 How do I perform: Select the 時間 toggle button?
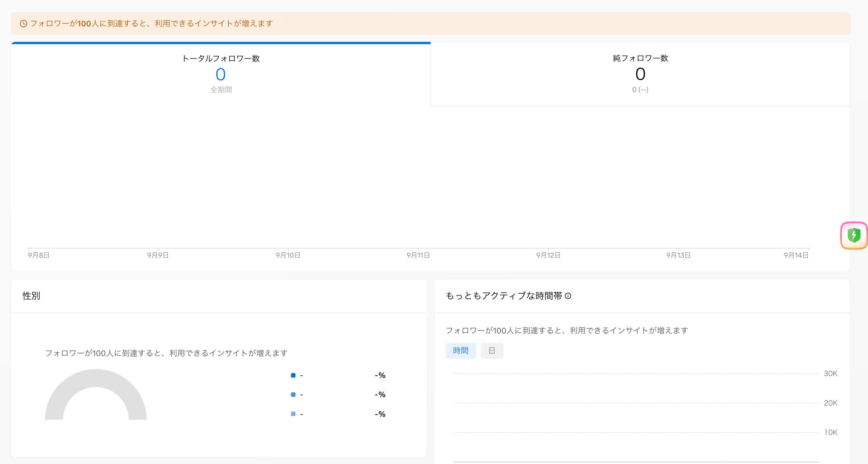click(x=461, y=351)
